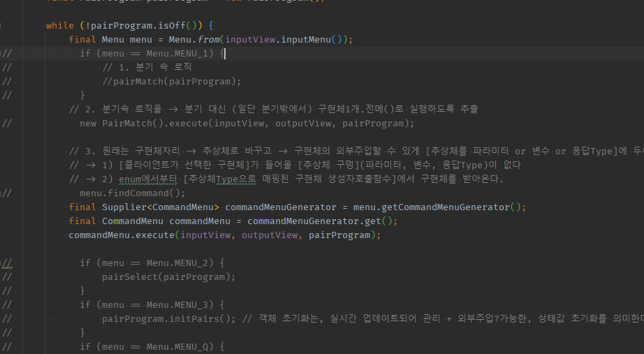
Task: Click the commented //pairMatch(pairProgram); line
Action: pyautogui.click(x=172, y=81)
